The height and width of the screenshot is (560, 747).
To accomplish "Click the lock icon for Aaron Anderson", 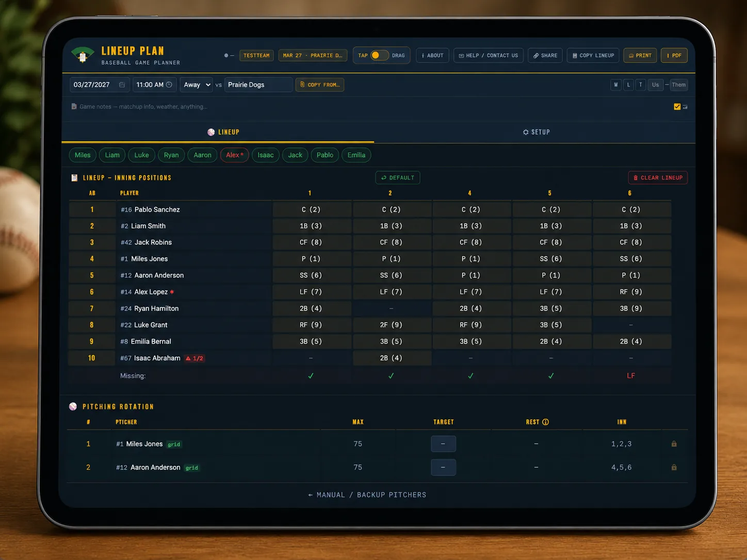I will coord(674,467).
